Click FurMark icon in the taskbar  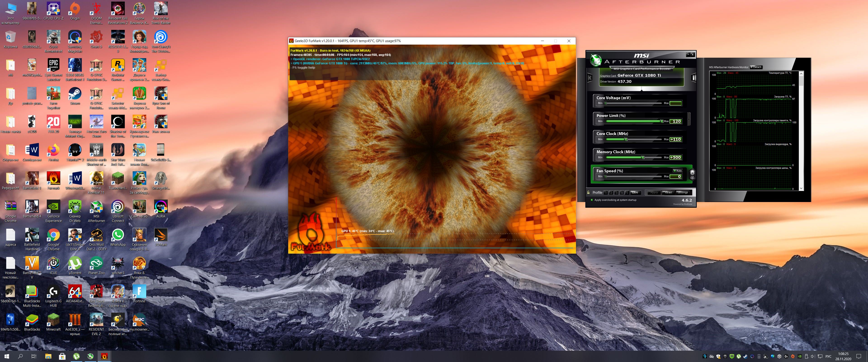[x=104, y=356]
